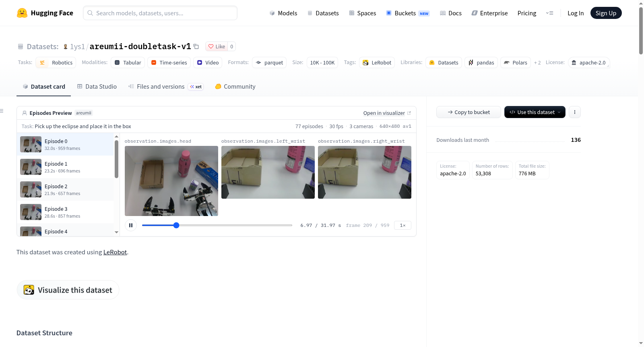The image size is (644, 347).
Task: Open the navigation overflow menu icon
Action: pyautogui.click(x=549, y=13)
